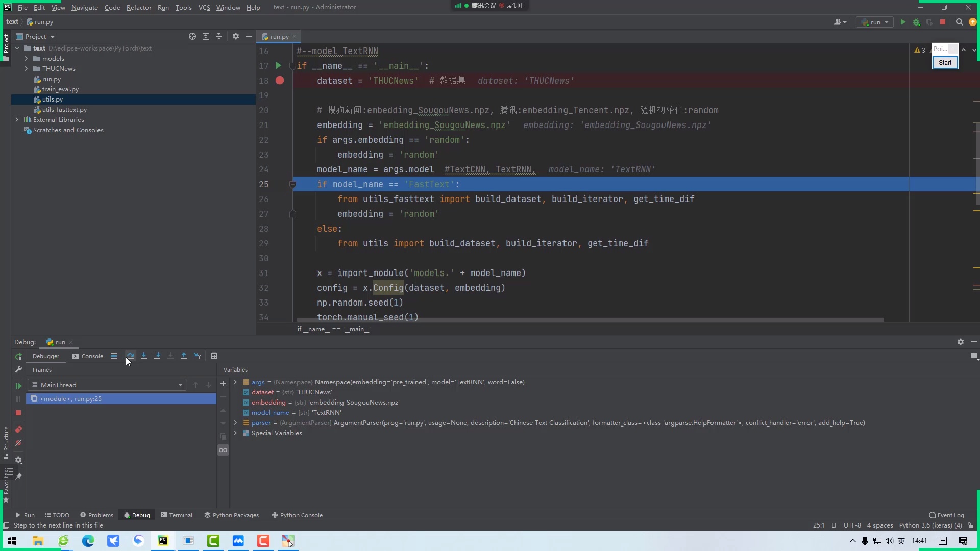Expand the args variable node
Image resolution: width=980 pixels, height=551 pixels.
[x=235, y=382]
